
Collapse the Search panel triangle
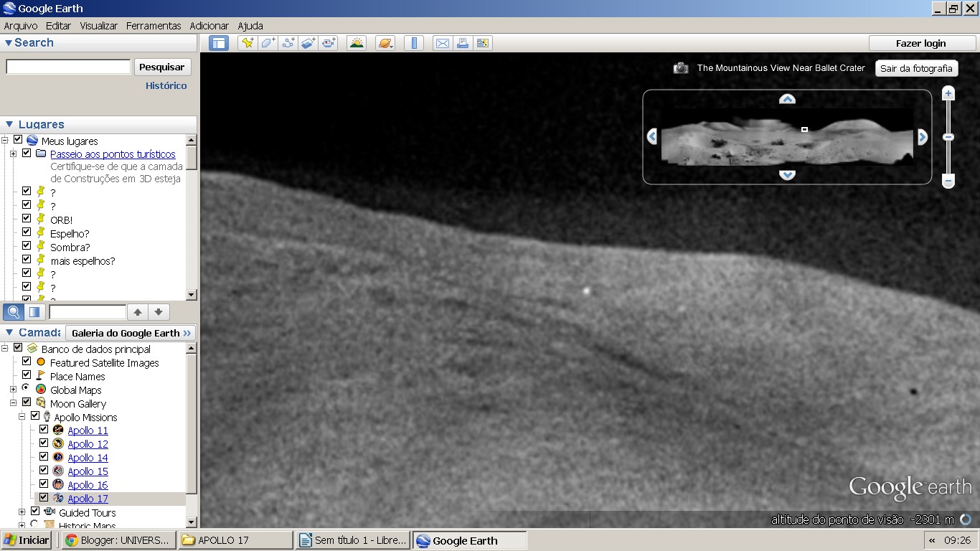pos(9,43)
